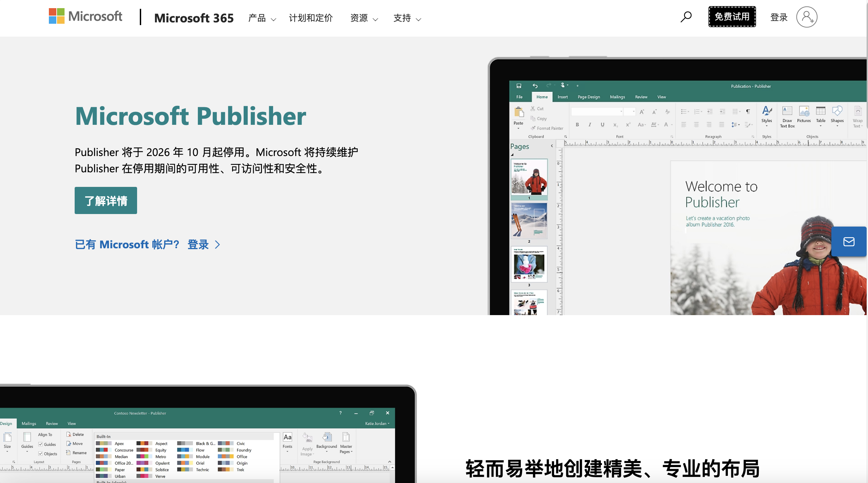Select page 2 thumbnail in Pages

[529, 221]
